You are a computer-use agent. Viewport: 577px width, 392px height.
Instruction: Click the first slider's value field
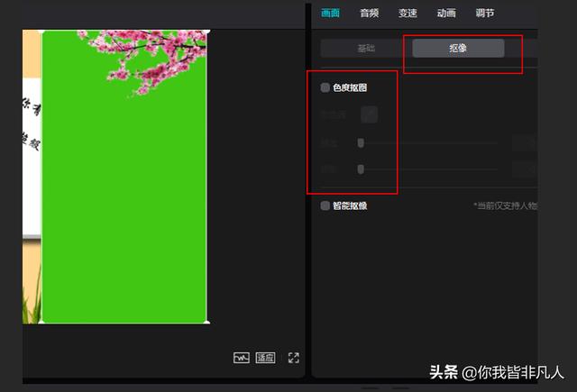coord(525,143)
